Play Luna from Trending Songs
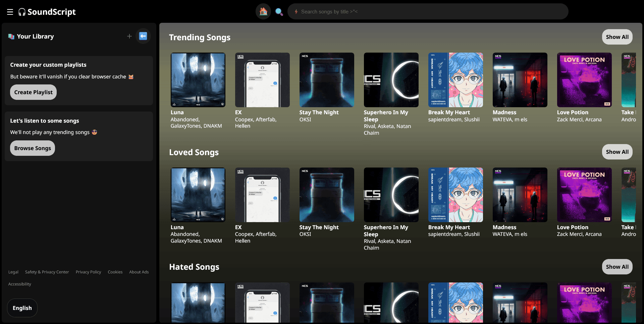The image size is (644, 324). [x=198, y=80]
